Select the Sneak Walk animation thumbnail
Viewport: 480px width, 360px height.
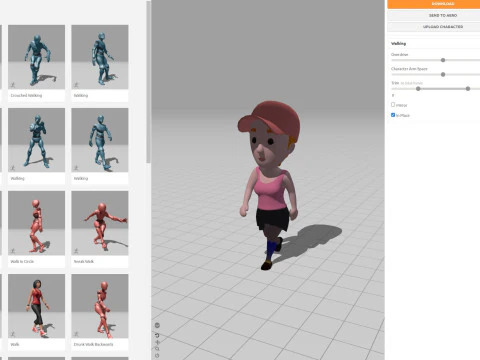click(100, 223)
